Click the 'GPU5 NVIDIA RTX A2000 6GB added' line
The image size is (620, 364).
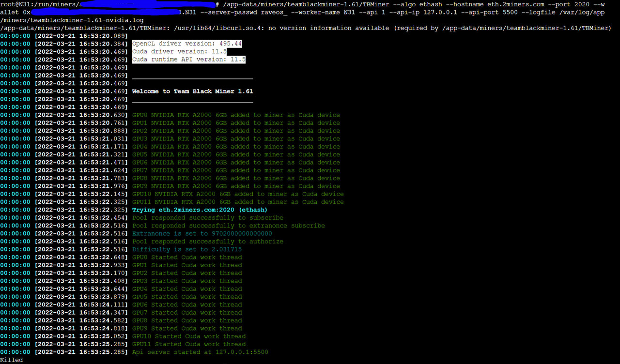click(x=236, y=154)
